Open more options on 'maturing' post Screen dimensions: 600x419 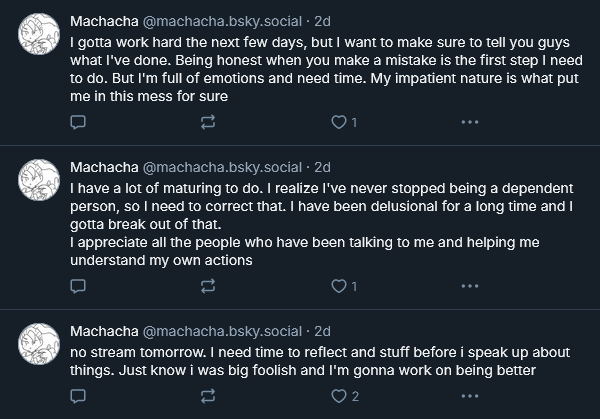[x=469, y=287]
